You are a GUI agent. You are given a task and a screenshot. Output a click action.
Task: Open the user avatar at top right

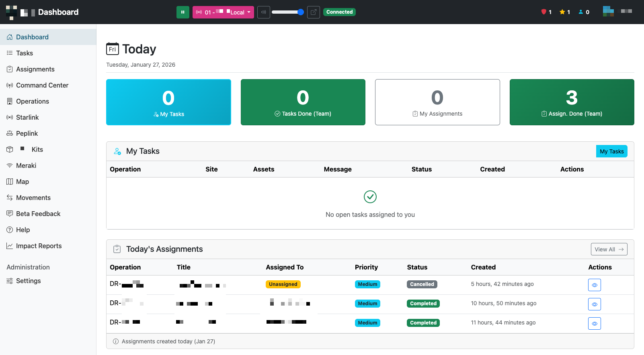coord(608,11)
